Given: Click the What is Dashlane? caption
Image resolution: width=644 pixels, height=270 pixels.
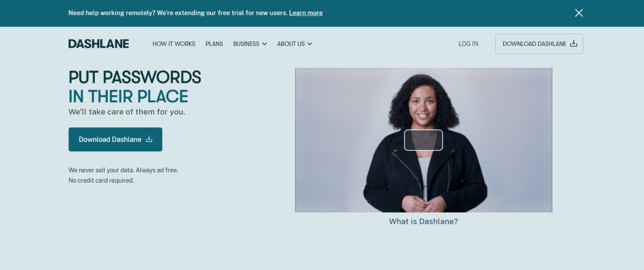Looking at the screenshot, I should pos(424,221).
